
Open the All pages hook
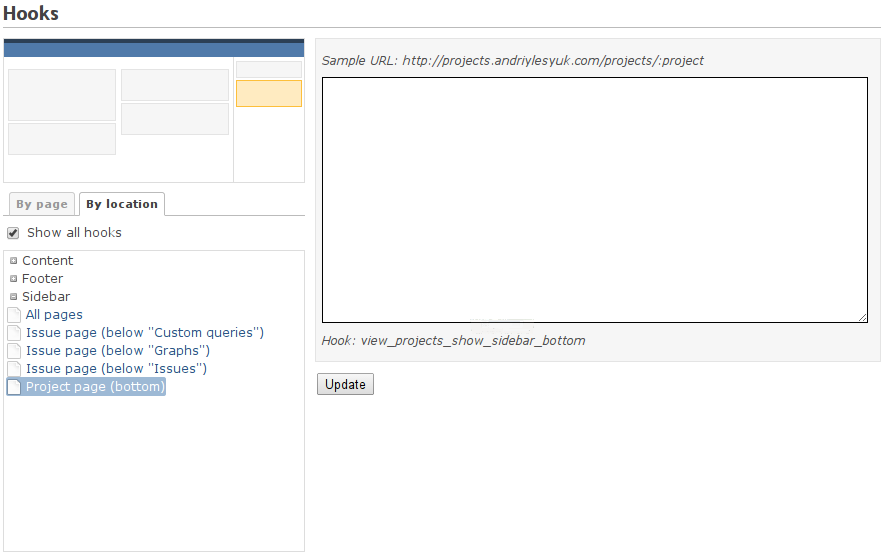pos(54,314)
